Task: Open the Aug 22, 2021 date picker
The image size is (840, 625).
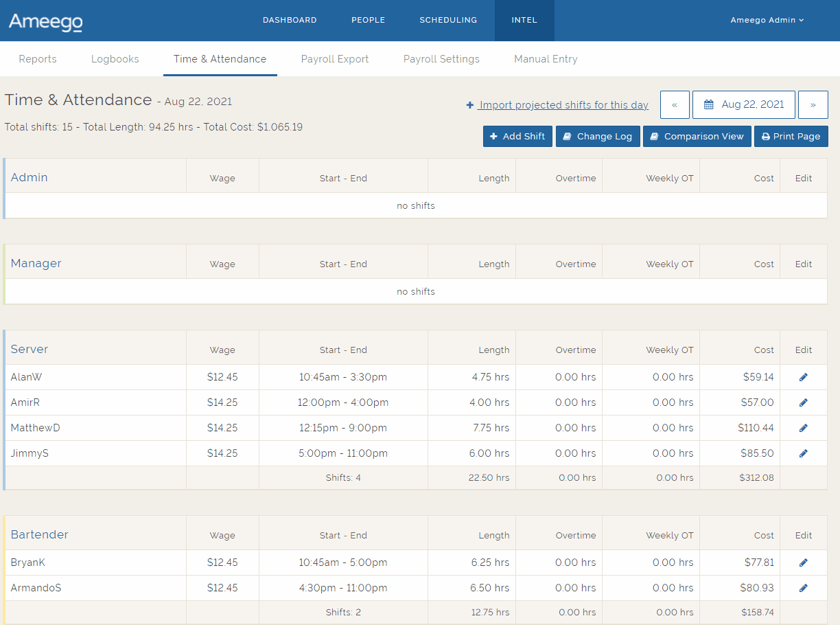Action: [744, 105]
